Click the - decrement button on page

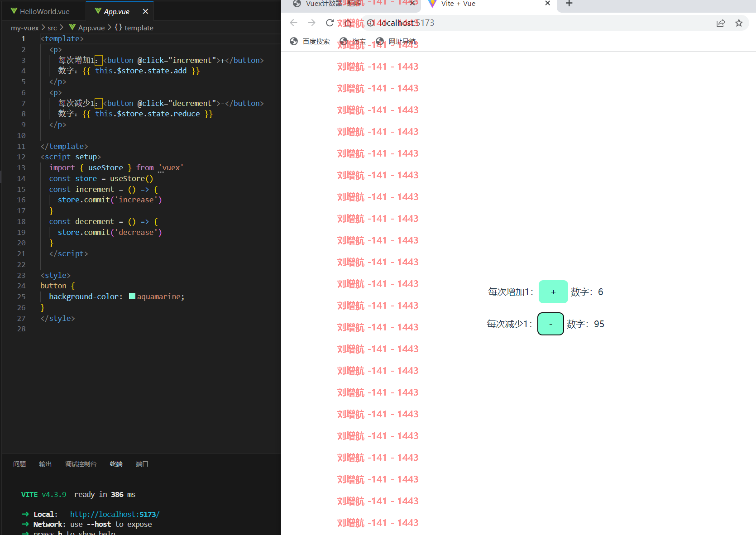[x=550, y=324]
